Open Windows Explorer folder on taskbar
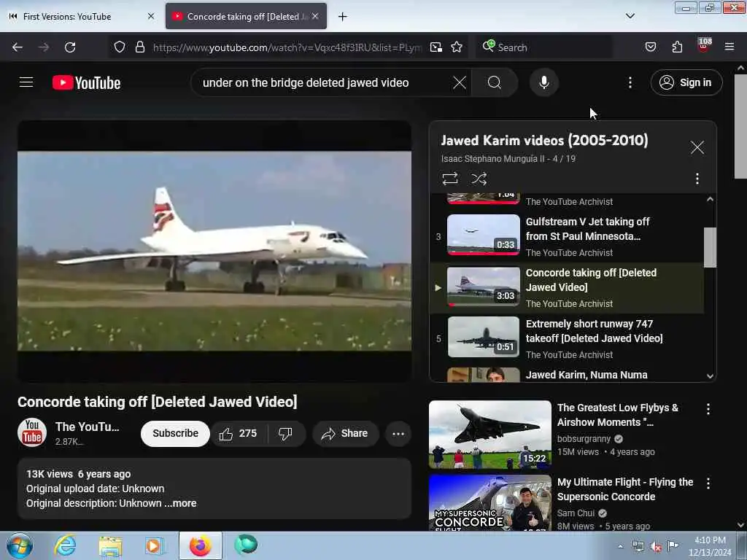This screenshot has height=560, width=747. (x=111, y=545)
